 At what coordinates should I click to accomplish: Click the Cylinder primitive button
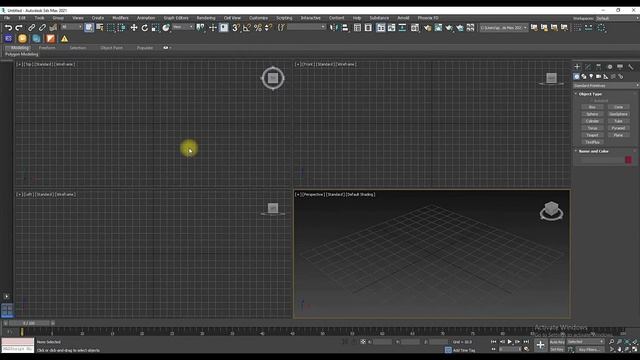592,121
